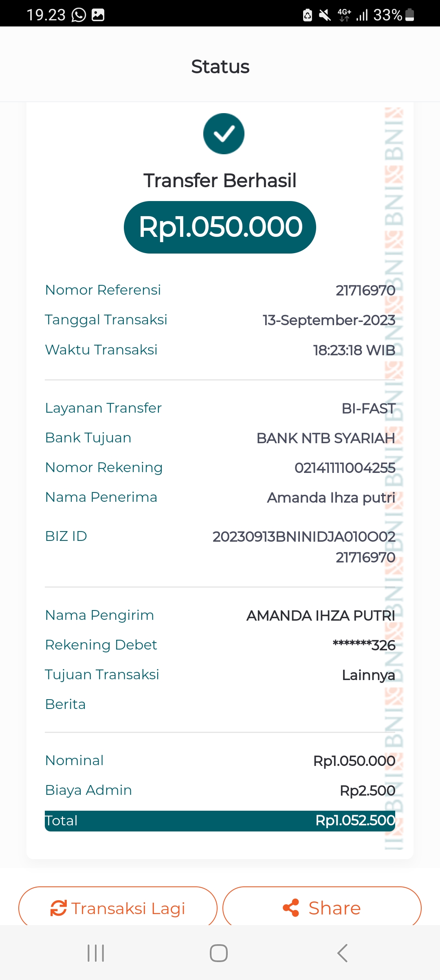Tap the BANK NTB SYARIAH destination text

coord(326,438)
